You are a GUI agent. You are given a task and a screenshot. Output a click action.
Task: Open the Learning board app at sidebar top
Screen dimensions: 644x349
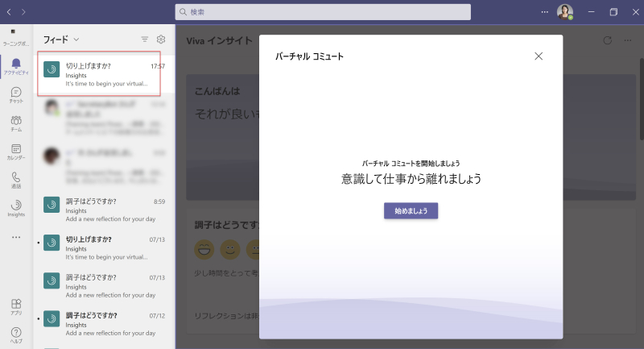[x=14, y=37]
